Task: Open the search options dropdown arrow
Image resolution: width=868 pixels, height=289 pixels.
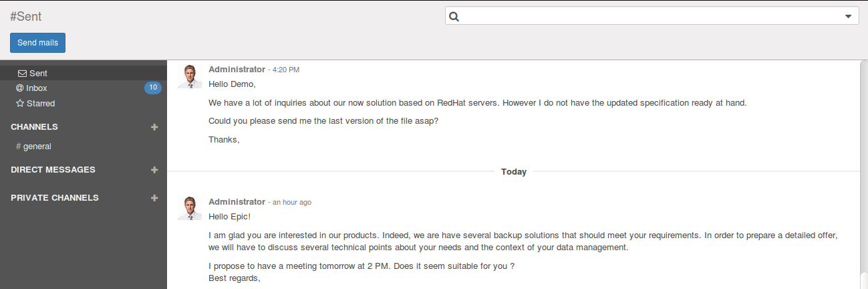Action: click(848, 17)
